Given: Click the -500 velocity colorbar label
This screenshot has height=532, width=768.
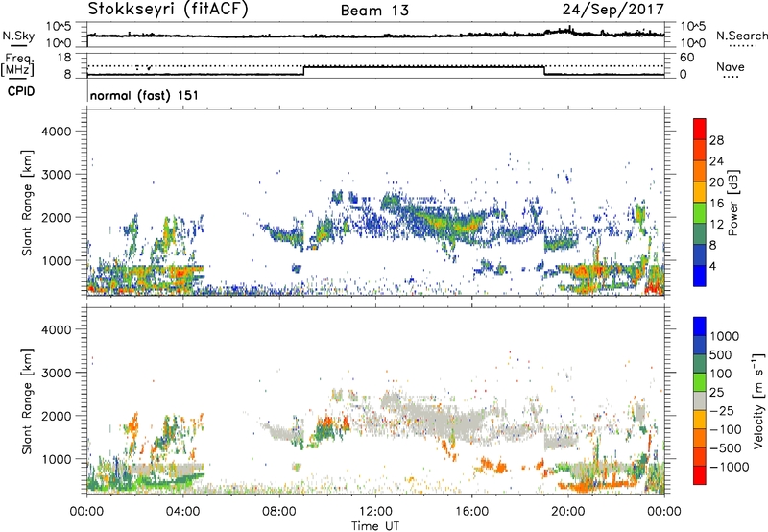Looking at the screenshot, I should (x=726, y=448).
